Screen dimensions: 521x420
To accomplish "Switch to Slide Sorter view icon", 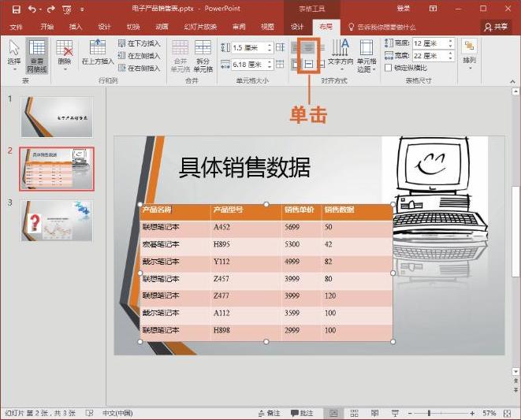I will coord(354,413).
